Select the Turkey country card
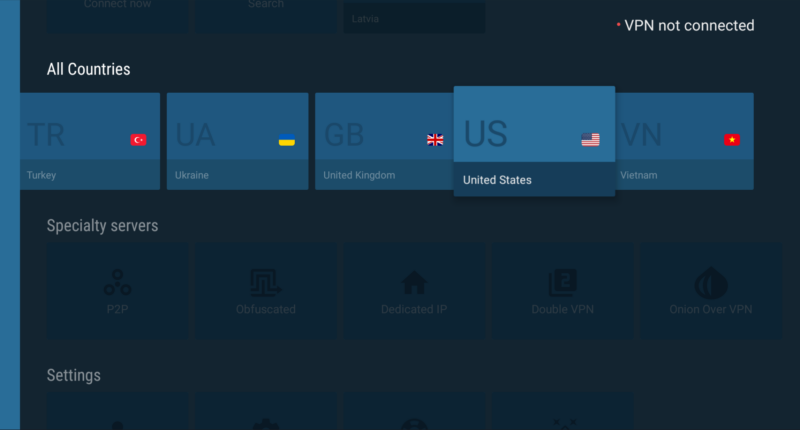The image size is (800, 430). click(90, 141)
